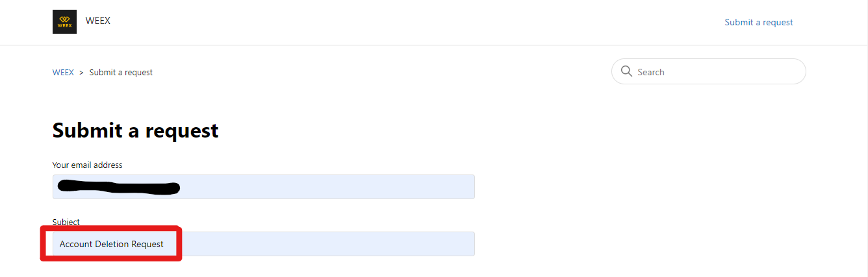Click into the Subject text field
This screenshot has width=868, height=277.
tap(263, 244)
